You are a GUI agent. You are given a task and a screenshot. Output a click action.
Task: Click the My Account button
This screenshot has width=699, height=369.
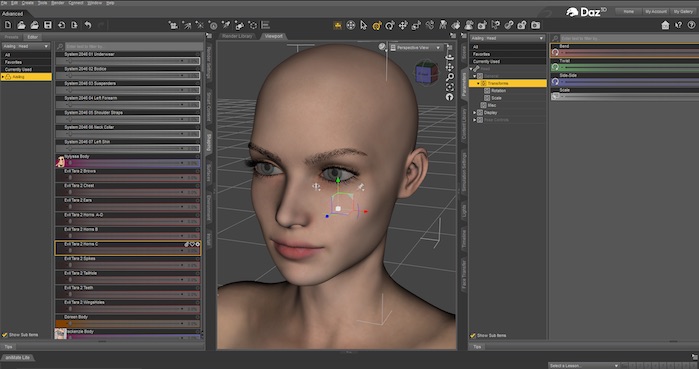tap(656, 12)
